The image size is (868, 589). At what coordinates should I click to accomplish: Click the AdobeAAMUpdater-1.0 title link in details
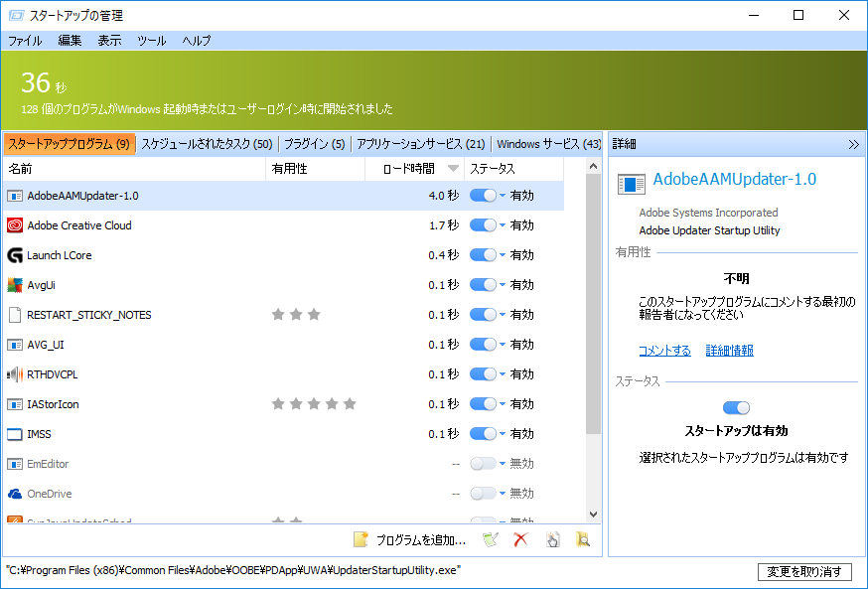coord(735,179)
